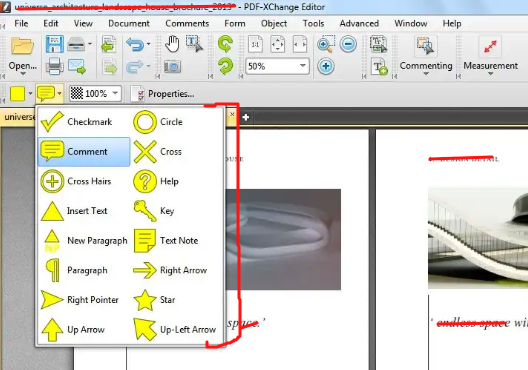This screenshot has height=370, width=528.
Task: Choose the New Paragraph icon option
Action: [x=84, y=240]
